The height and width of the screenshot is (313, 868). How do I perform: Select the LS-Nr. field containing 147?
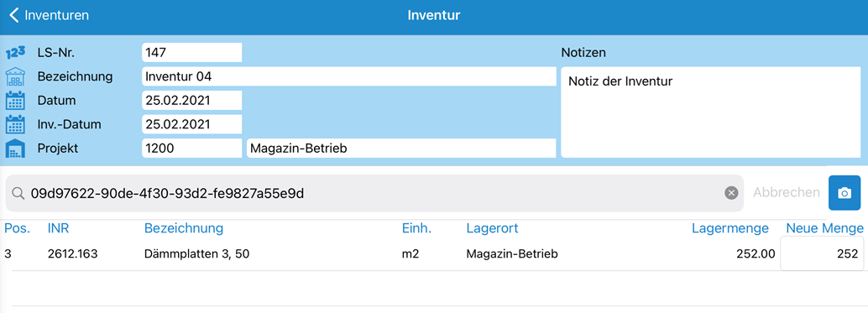coord(191,53)
